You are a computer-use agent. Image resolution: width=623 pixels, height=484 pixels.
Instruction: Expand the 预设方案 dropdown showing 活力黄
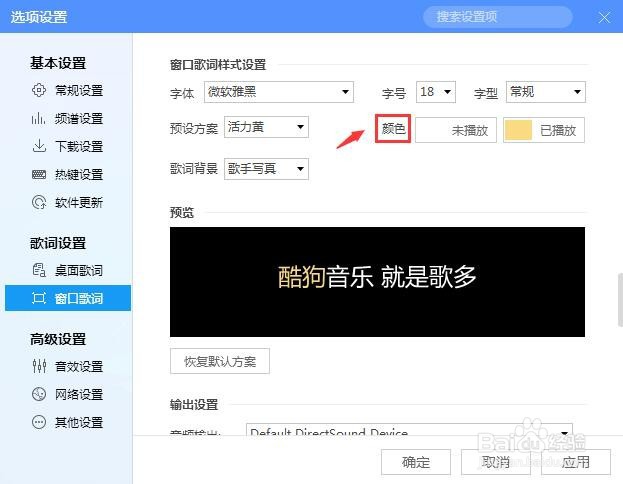point(266,127)
